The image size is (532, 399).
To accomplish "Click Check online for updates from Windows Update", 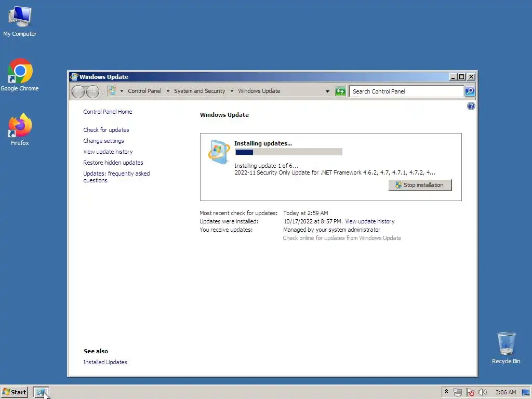I will pos(342,238).
